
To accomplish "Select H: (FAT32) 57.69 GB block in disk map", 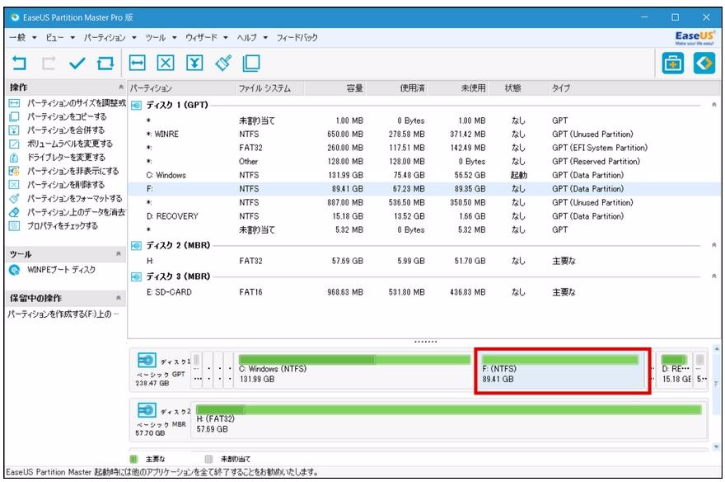I will [x=449, y=420].
